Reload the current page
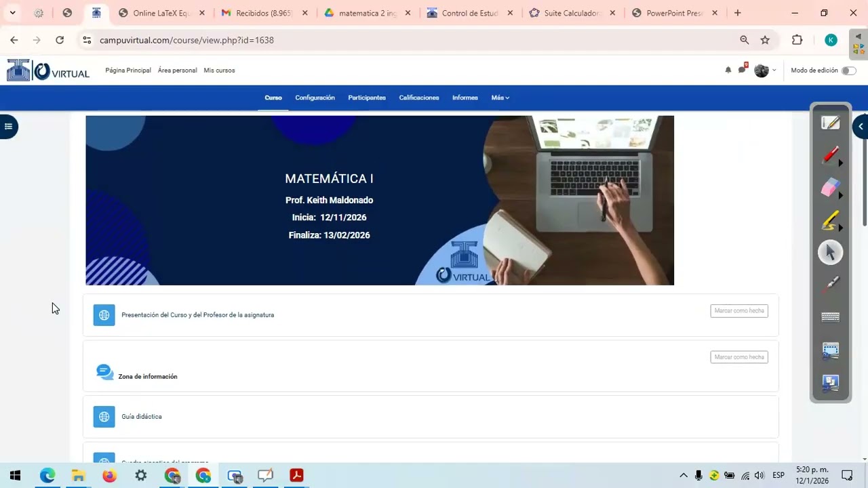The height and width of the screenshot is (488, 868). (60, 40)
